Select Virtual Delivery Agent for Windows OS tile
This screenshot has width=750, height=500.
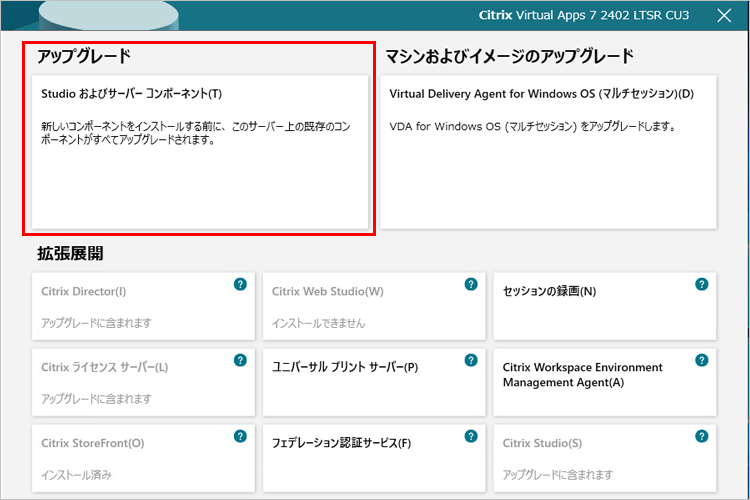click(x=549, y=151)
